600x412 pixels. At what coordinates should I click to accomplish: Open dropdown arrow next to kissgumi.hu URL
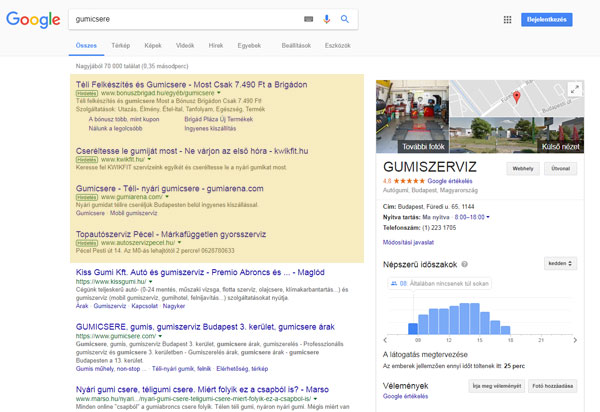click(151, 282)
